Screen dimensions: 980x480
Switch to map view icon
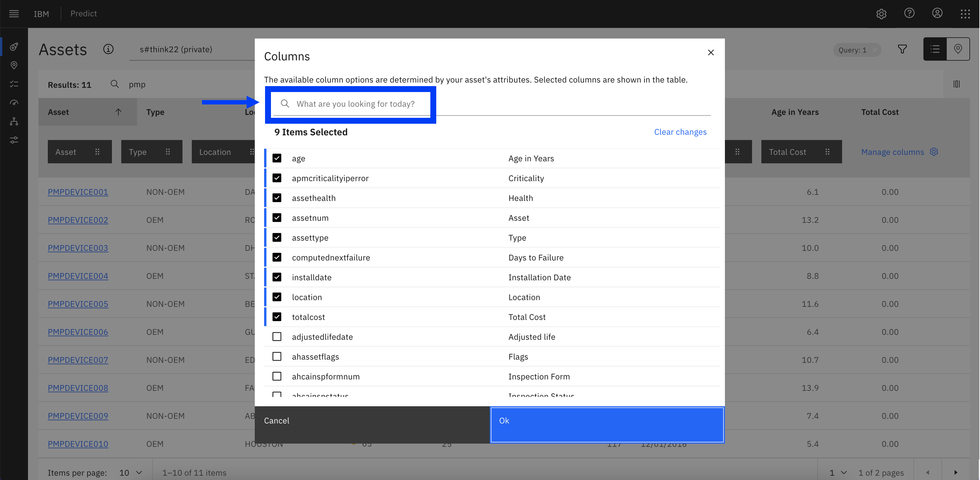click(x=958, y=49)
